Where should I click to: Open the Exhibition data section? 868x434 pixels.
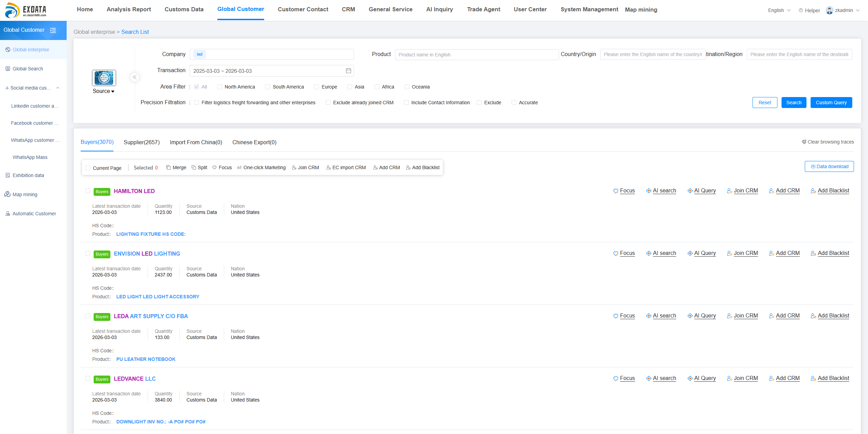(x=28, y=175)
